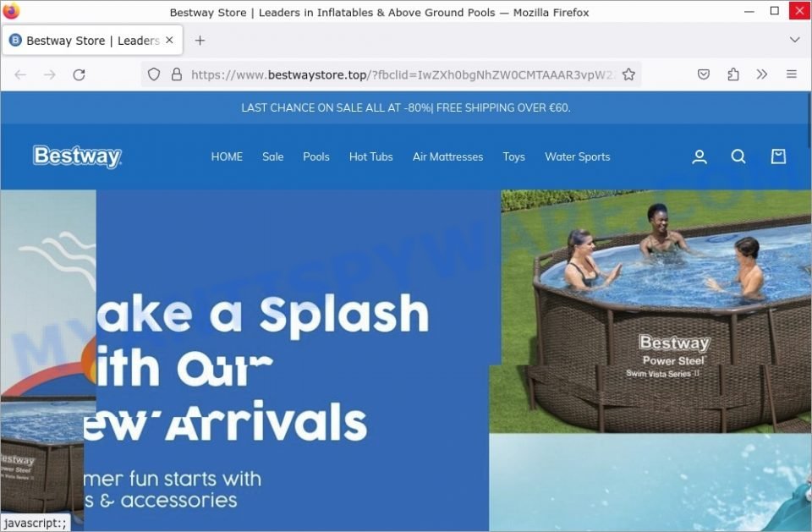Open the site search magnifier
Screen dimensions: 812x532
(x=738, y=156)
